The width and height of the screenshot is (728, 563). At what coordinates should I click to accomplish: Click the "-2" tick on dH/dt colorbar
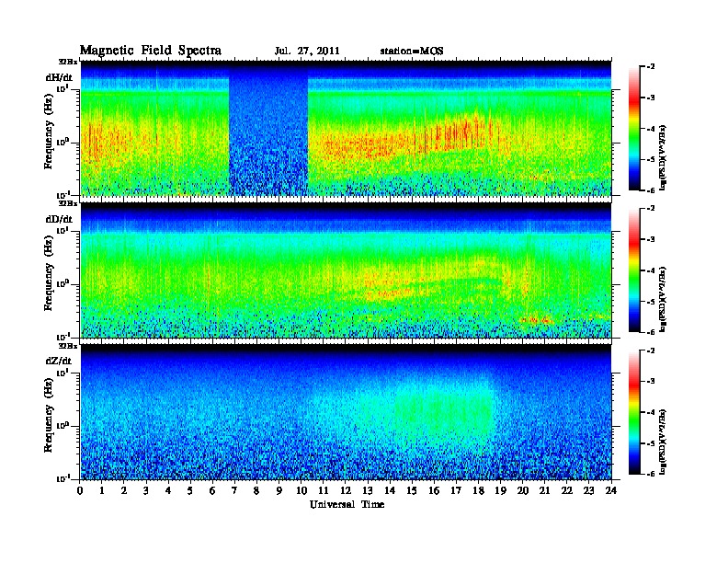(x=651, y=67)
